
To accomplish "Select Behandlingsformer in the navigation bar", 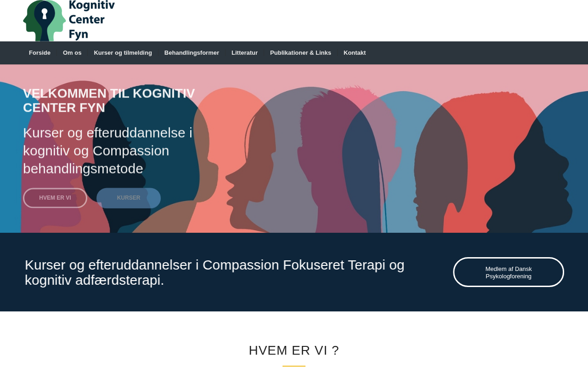I will (x=192, y=53).
